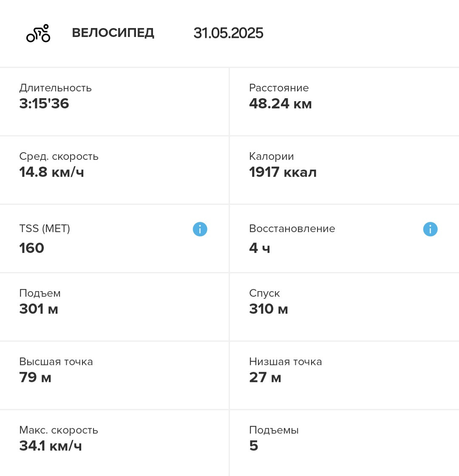Open the Длительность 3:15'36 cell
Viewport: 459px width, 476px height.
pyautogui.click(x=114, y=102)
